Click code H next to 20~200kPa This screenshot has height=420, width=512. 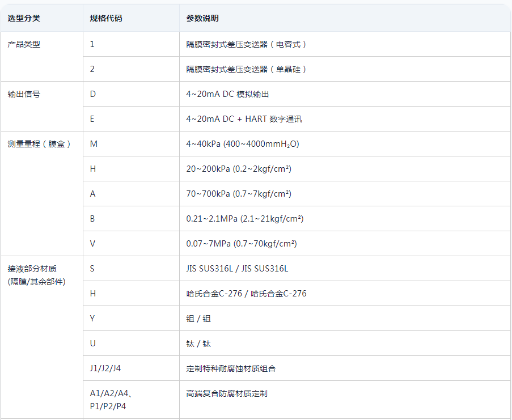coord(93,169)
